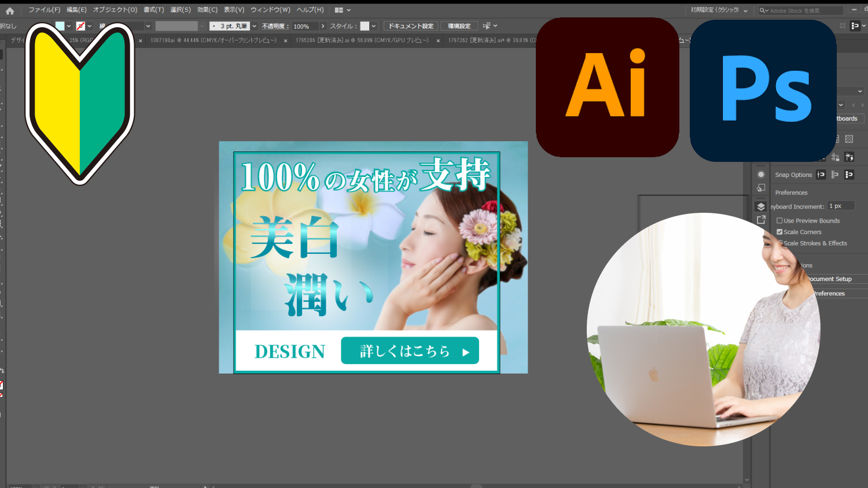
Task: Click the 美白 text on the artboard
Action: click(x=295, y=238)
